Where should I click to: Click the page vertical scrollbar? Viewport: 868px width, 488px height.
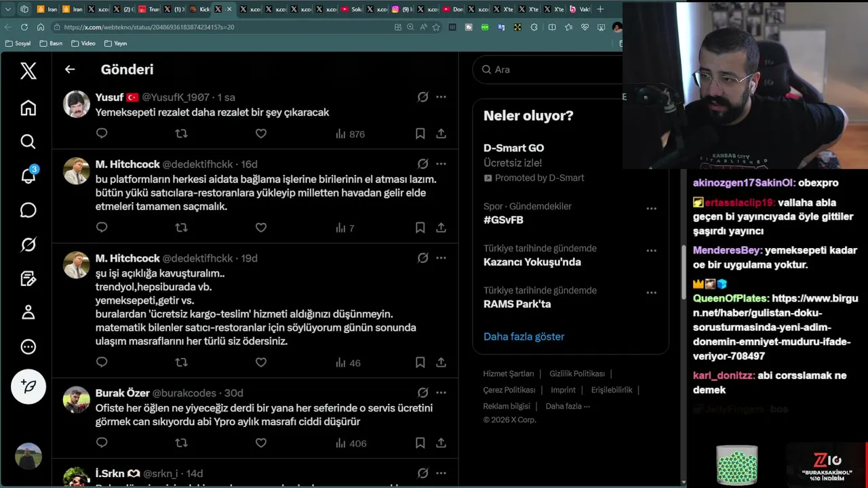(x=682, y=271)
